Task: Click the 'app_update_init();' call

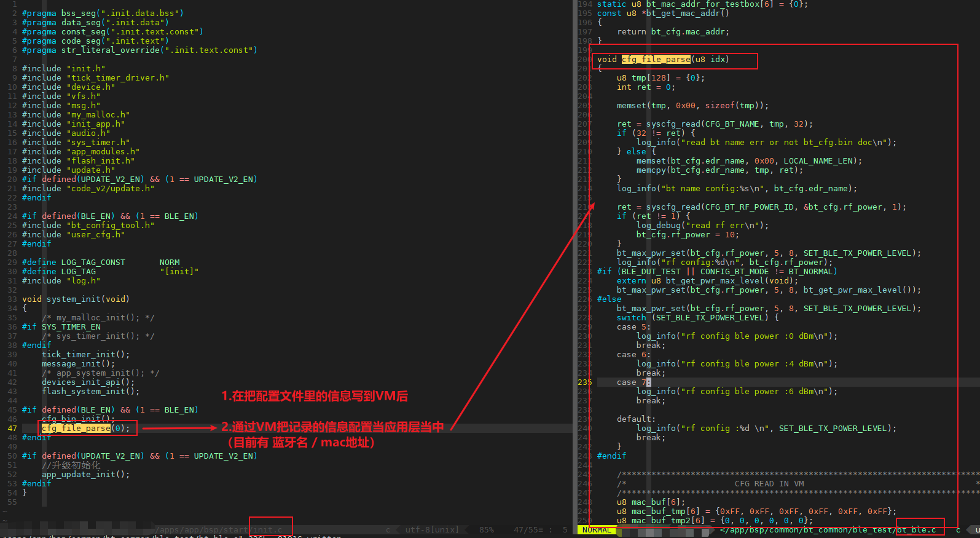Action: click(85, 474)
